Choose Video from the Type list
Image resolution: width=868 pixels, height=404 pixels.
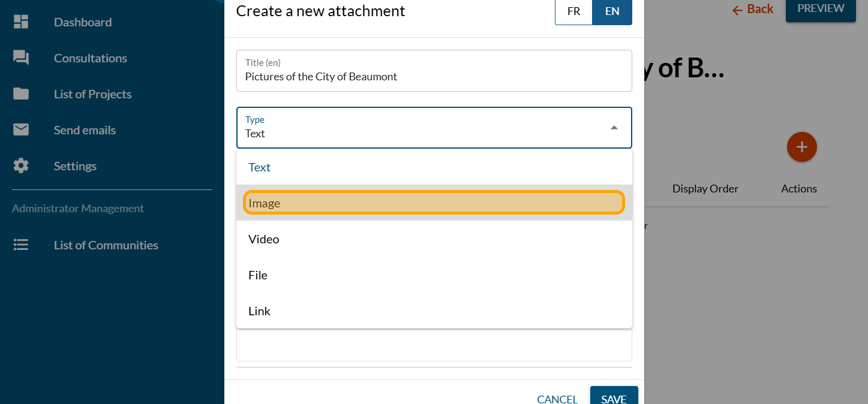434,239
